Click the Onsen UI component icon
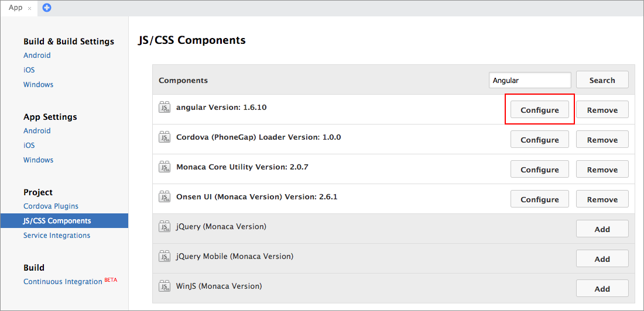644x311 pixels. tap(164, 196)
